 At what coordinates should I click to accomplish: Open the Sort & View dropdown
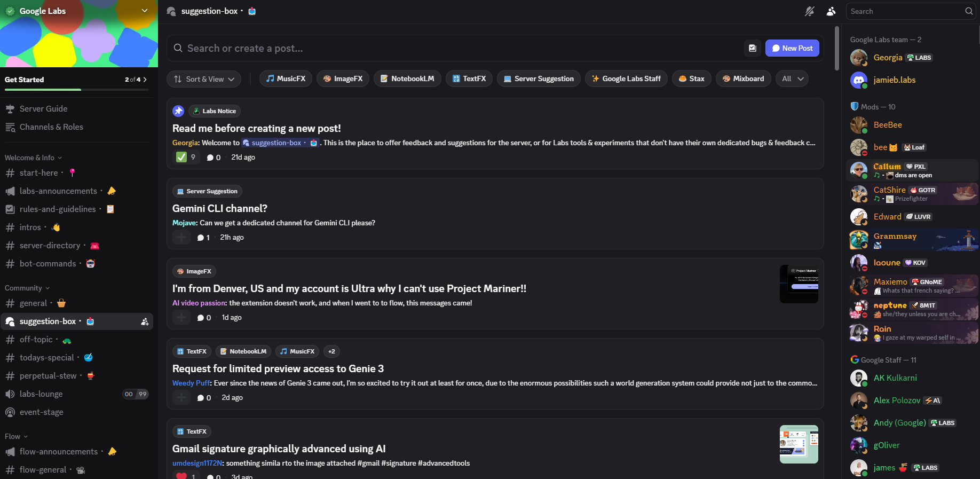tap(204, 79)
